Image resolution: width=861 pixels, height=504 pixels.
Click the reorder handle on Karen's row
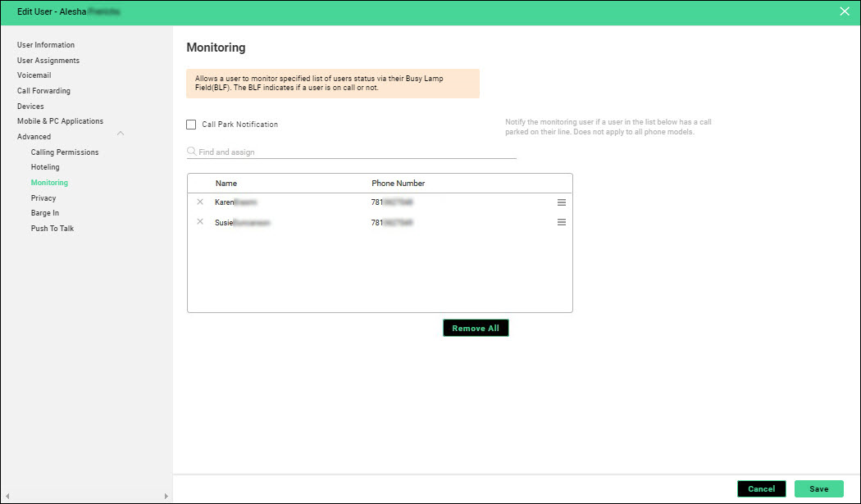562,202
